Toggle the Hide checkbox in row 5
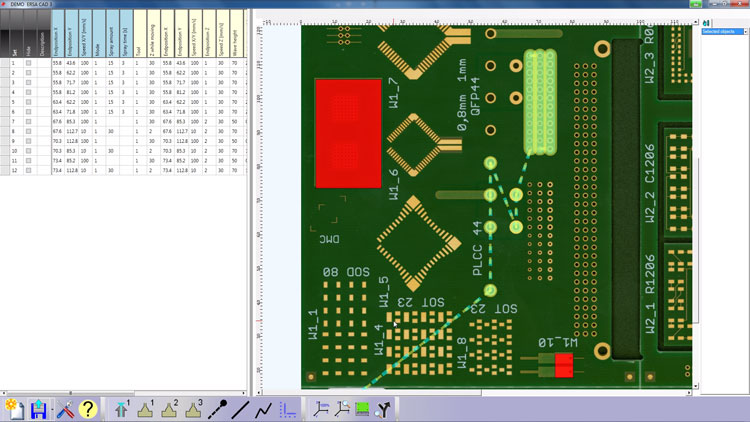This screenshot has height=422, width=750. tap(29, 101)
